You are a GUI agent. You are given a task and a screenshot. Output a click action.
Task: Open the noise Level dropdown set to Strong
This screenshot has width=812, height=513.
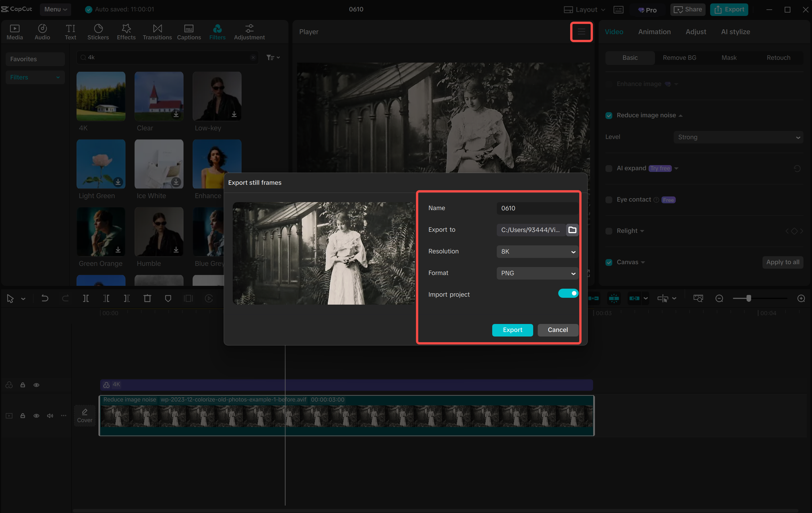pyautogui.click(x=738, y=137)
